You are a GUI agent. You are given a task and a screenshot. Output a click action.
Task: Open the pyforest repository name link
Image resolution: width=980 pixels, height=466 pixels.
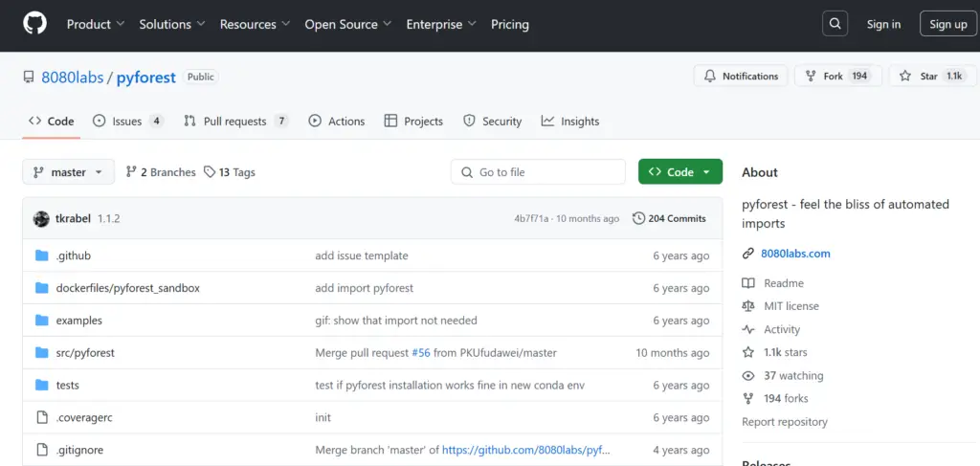146,78
